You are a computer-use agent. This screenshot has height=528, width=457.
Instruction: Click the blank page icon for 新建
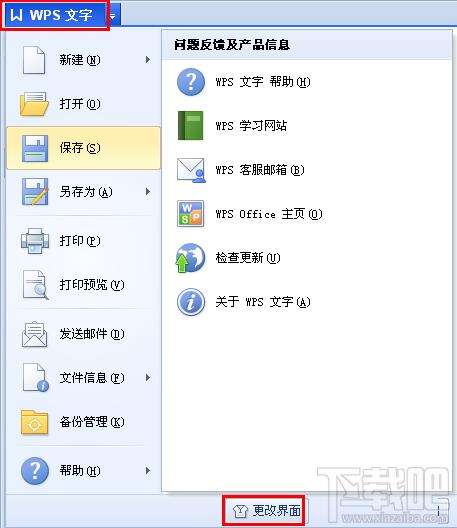coord(34,60)
